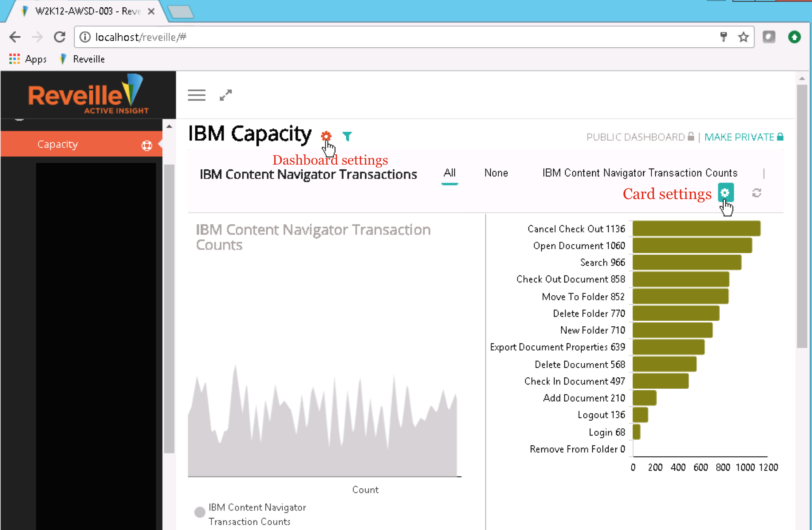The height and width of the screenshot is (530, 812).
Task: Click the Cancel Check Out bar
Action: 696,228
